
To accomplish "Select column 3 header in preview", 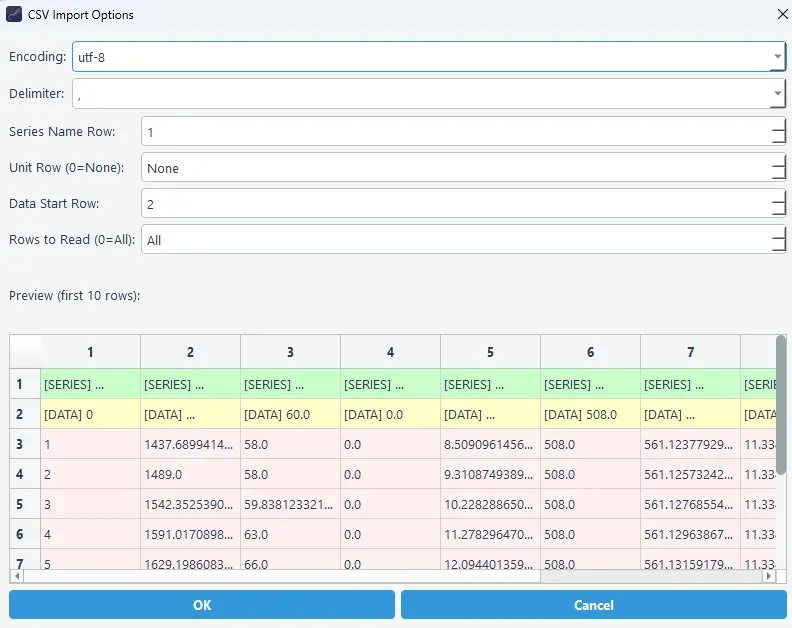I will (290, 352).
